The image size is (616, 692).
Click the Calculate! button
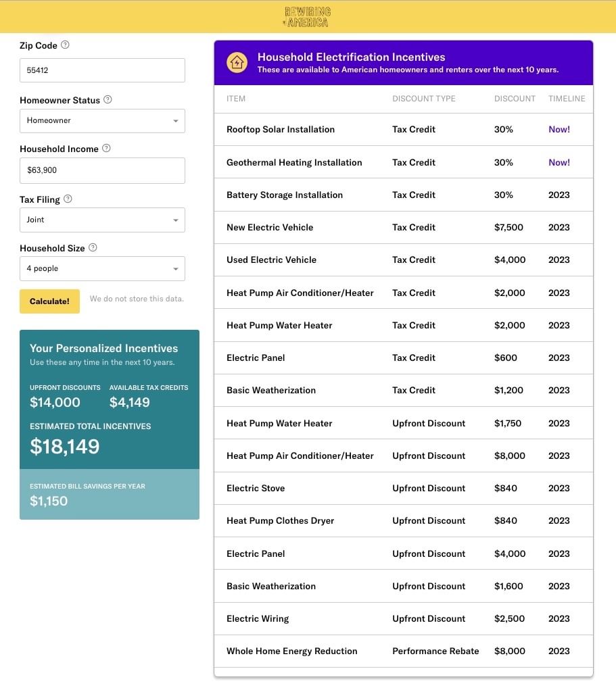49,301
